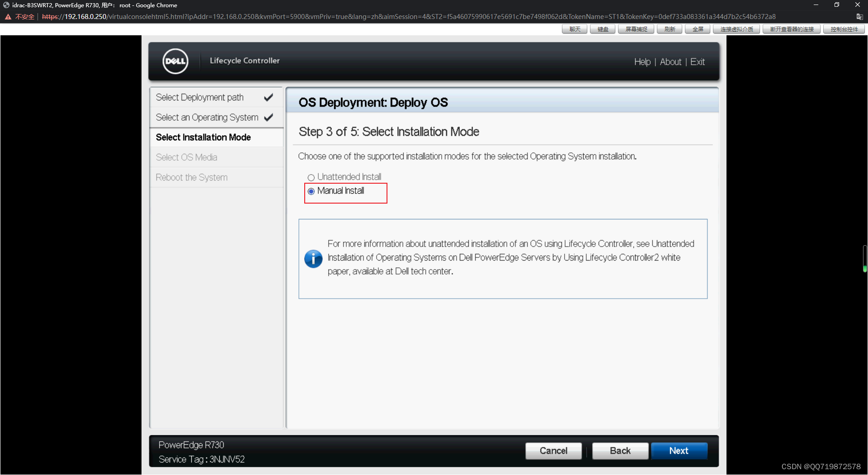Image resolution: width=868 pixels, height=475 pixels.
Task: Click the 刷新 refresh button
Action: (670, 29)
